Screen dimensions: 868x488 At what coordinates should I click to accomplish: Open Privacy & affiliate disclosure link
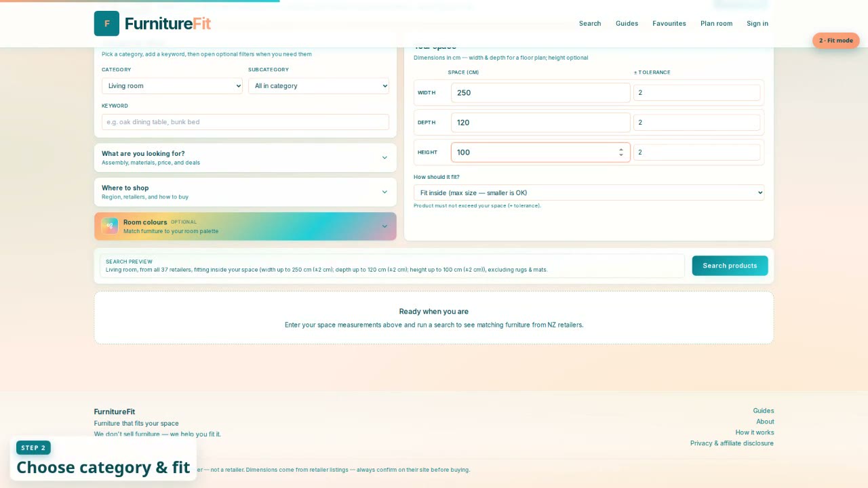coord(732,443)
